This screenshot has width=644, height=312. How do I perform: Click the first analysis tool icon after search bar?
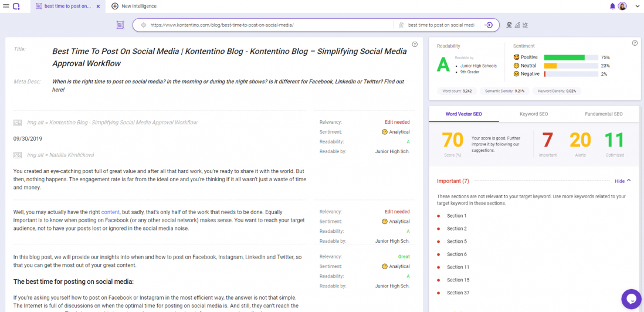pyautogui.click(x=509, y=25)
